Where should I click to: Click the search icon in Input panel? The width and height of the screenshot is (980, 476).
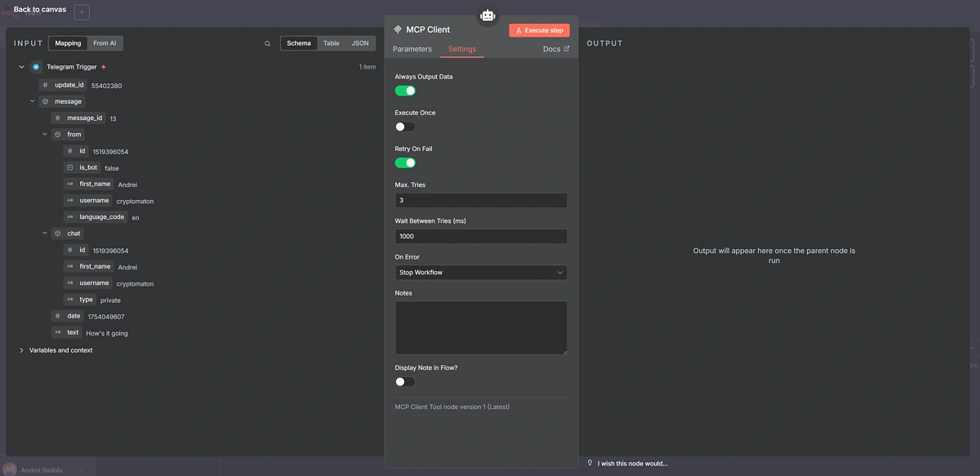tap(267, 43)
